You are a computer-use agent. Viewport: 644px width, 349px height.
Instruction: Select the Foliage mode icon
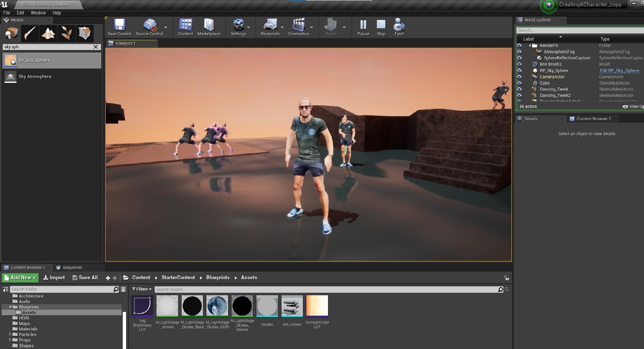66,33
